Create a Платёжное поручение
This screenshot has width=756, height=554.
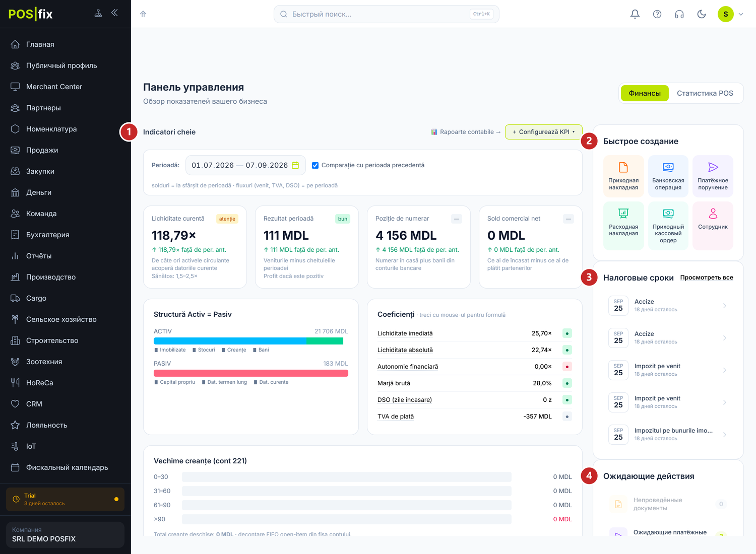pyautogui.click(x=713, y=176)
